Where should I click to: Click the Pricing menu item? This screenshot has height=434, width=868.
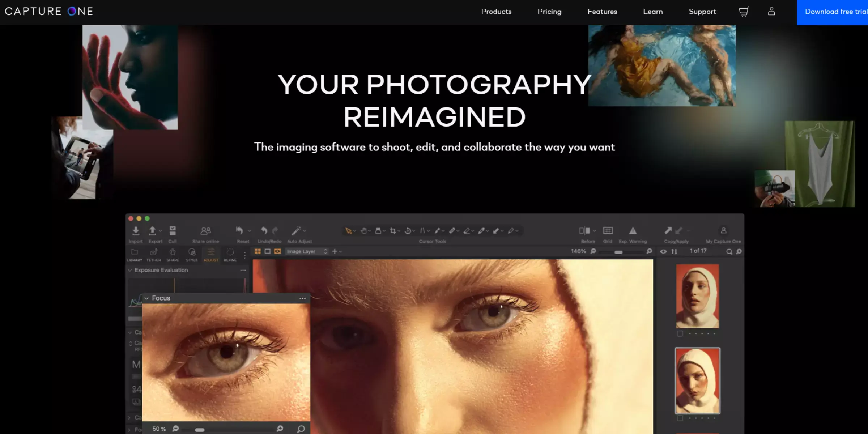click(549, 12)
